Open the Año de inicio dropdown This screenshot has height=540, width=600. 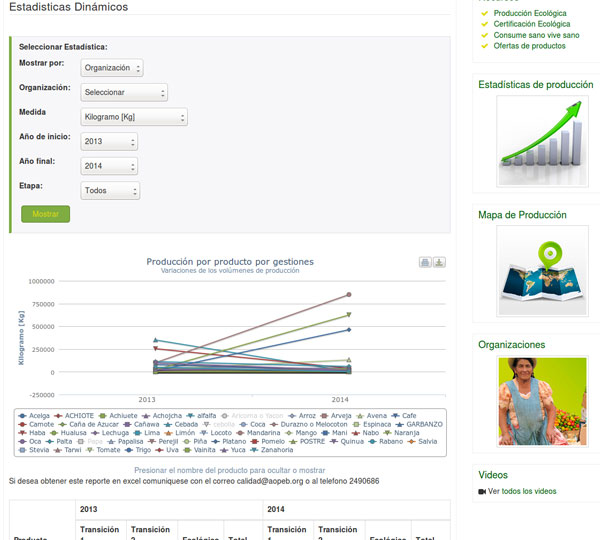[x=109, y=141]
